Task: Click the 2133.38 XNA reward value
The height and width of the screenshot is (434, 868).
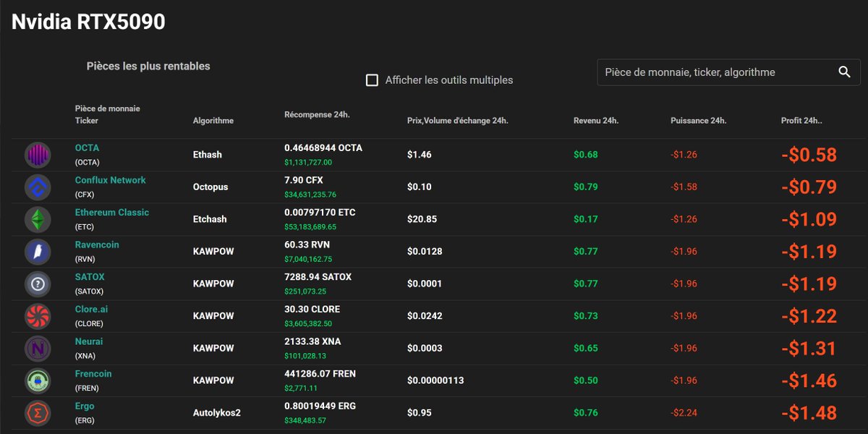Action: coord(313,341)
